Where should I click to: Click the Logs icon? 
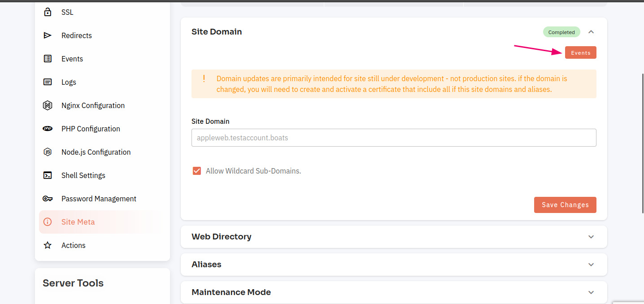(48, 82)
